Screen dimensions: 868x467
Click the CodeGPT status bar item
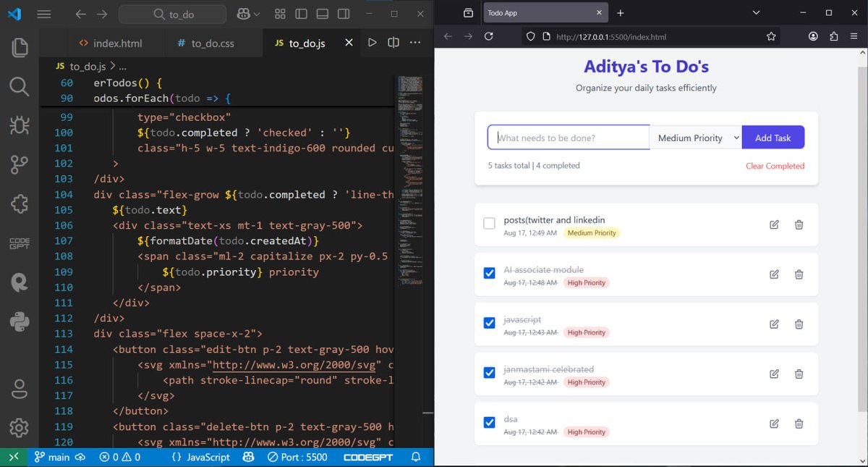click(367, 457)
